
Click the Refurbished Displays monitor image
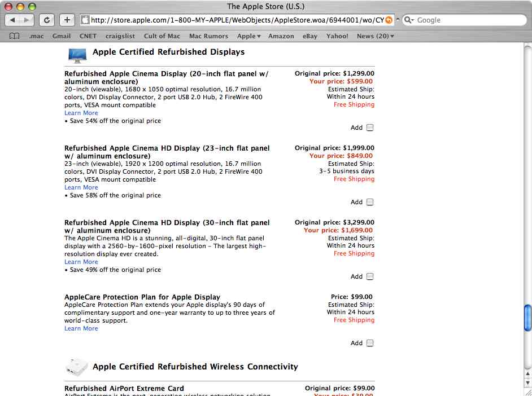77,55
